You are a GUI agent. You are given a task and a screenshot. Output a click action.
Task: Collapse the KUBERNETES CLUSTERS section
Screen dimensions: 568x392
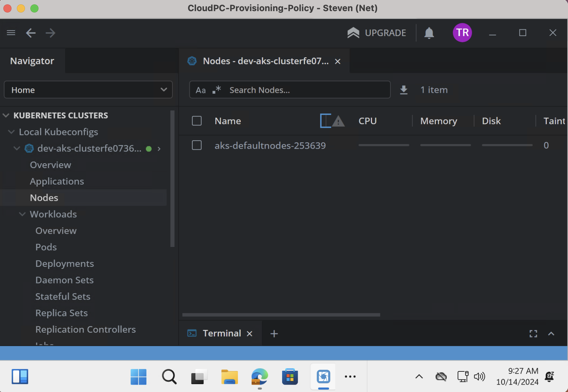point(6,115)
